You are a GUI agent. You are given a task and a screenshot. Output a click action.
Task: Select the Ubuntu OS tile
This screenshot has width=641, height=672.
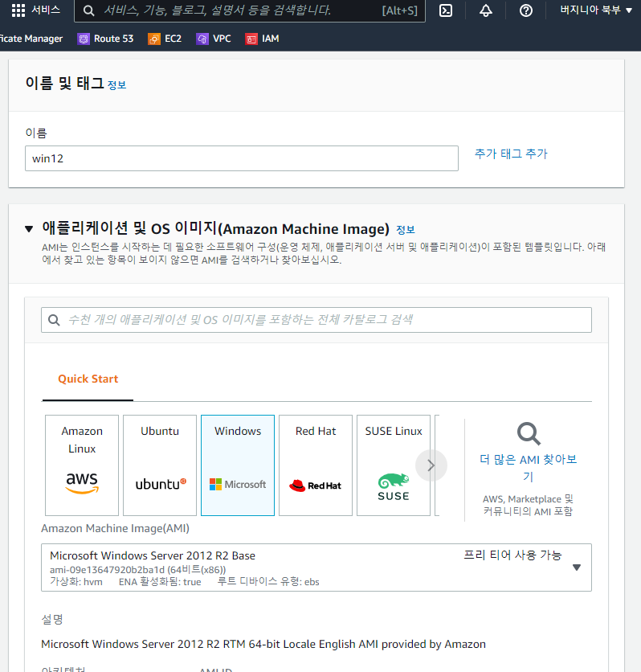pyautogui.click(x=160, y=465)
